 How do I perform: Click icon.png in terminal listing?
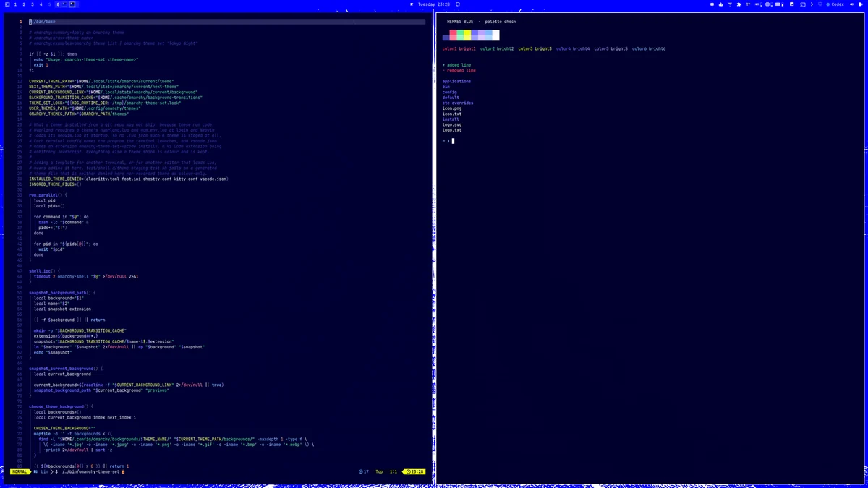452,108
